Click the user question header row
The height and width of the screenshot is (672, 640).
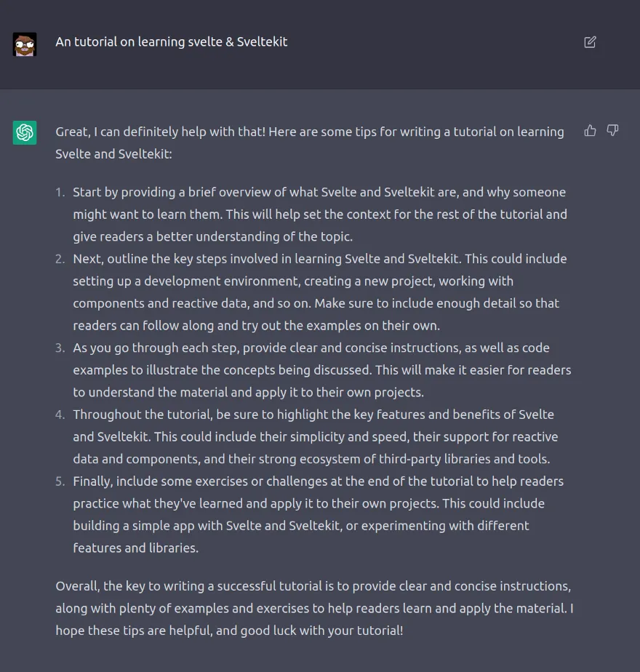pos(320,42)
